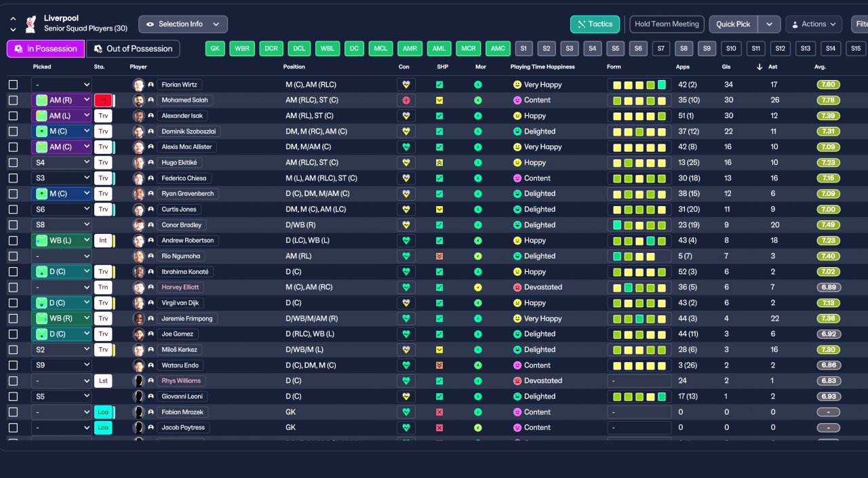868x478 pixels.
Task: Sort by the Playing Time Happiness header
Action: click(x=542, y=67)
